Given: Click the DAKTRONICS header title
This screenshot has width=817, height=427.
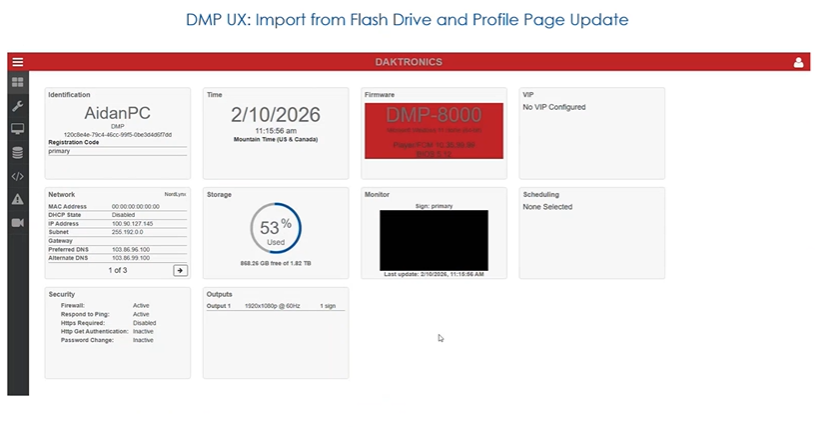Looking at the screenshot, I should point(408,62).
